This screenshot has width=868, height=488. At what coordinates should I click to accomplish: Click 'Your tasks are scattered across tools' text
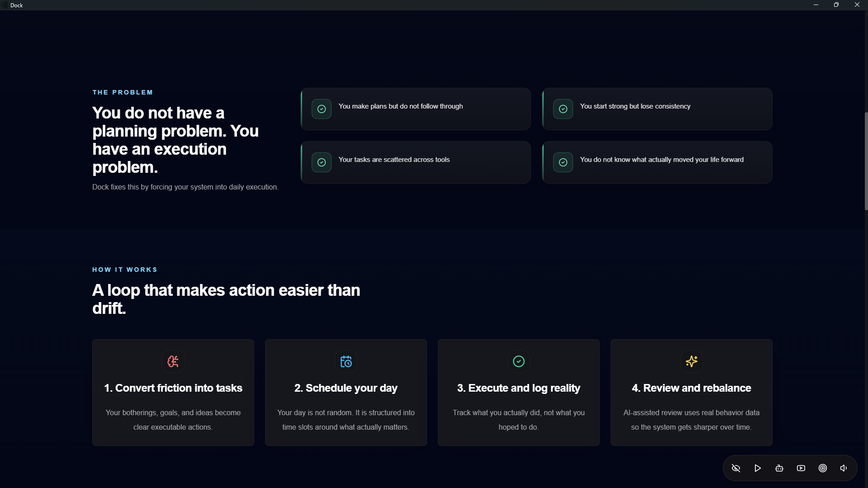(x=394, y=160)
